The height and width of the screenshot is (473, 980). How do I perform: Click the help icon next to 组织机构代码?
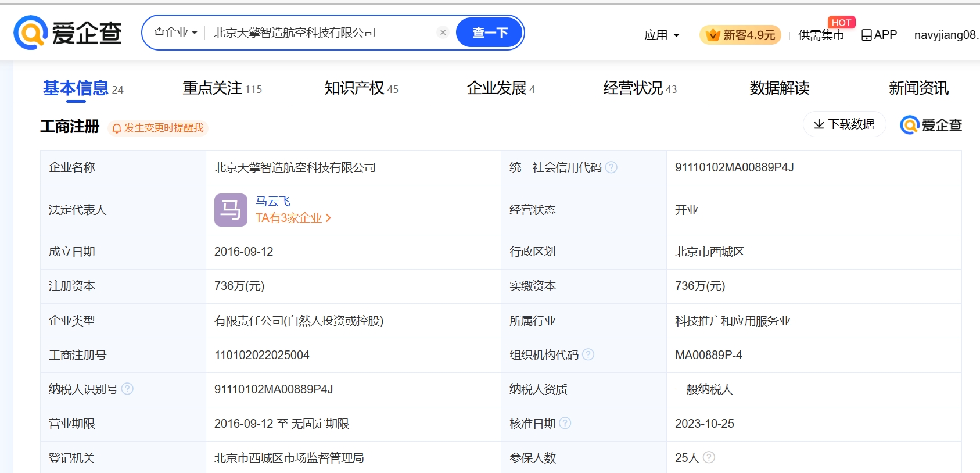click(x=588, y=354)
